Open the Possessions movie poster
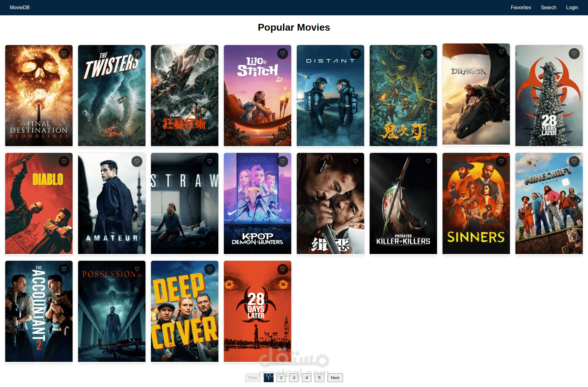This screenshot has height=387, width=588. coord(112,311)
